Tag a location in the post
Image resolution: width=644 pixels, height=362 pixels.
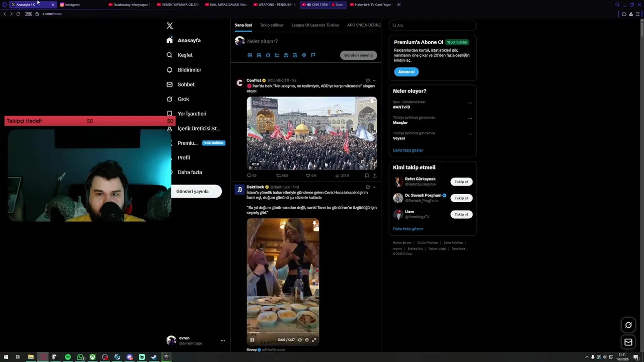pos(304,55)
